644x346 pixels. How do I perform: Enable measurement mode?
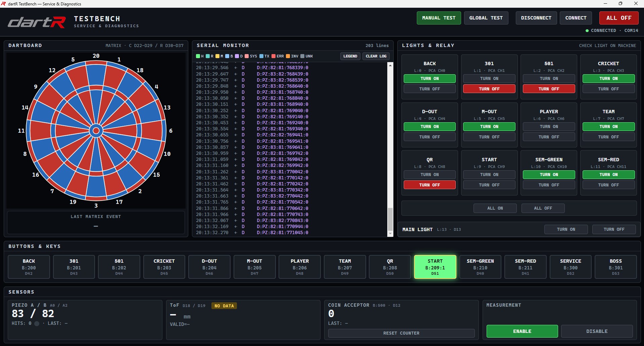[x=522, y=331]
